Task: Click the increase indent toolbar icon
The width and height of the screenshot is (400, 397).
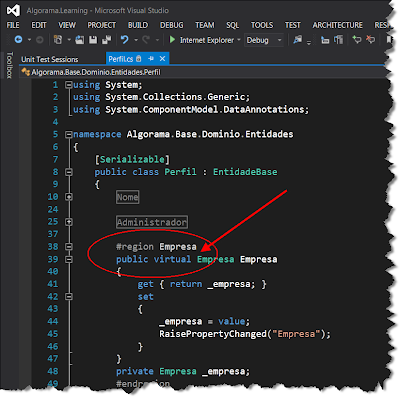Action: point(339,40)
